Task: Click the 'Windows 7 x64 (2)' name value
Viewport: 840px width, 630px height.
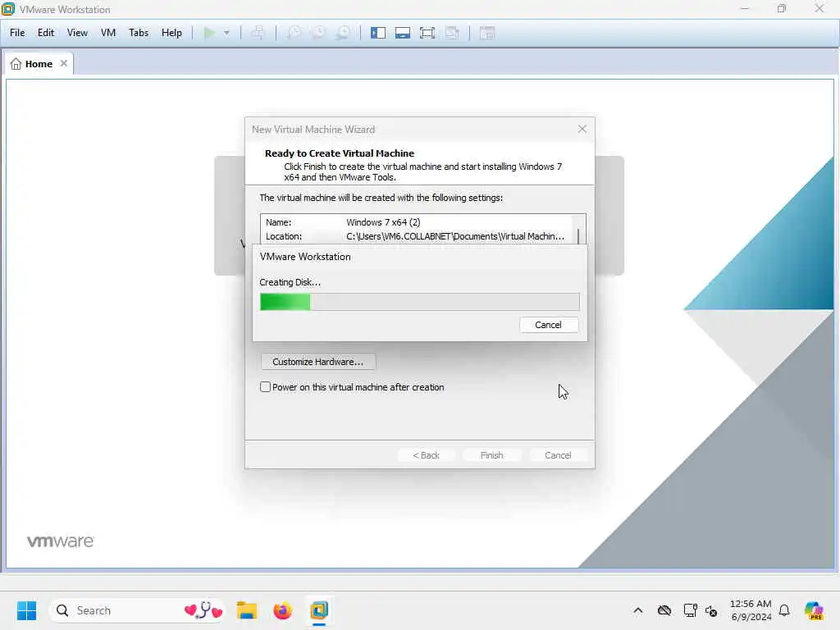Action: point(383,222)
